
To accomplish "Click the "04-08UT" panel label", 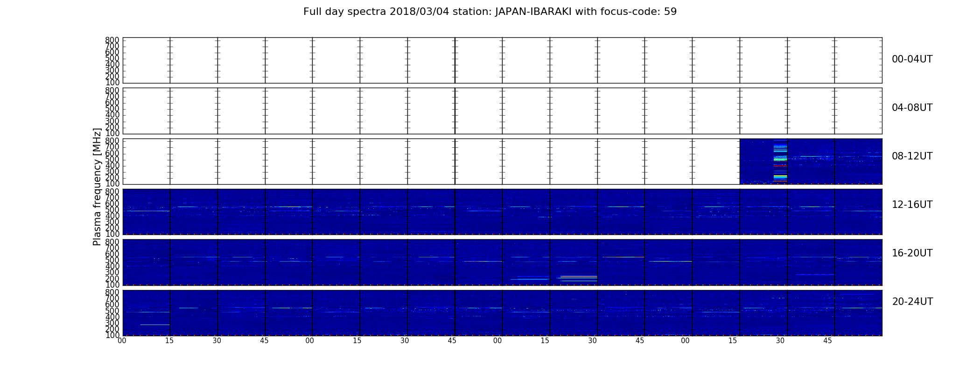I will point(912,108).
